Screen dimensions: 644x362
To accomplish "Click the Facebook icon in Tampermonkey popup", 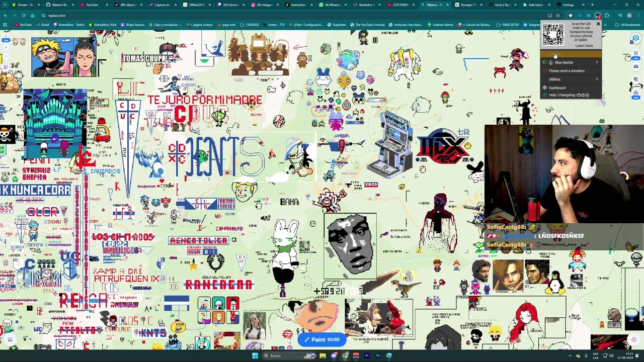I will pos(583,95).
